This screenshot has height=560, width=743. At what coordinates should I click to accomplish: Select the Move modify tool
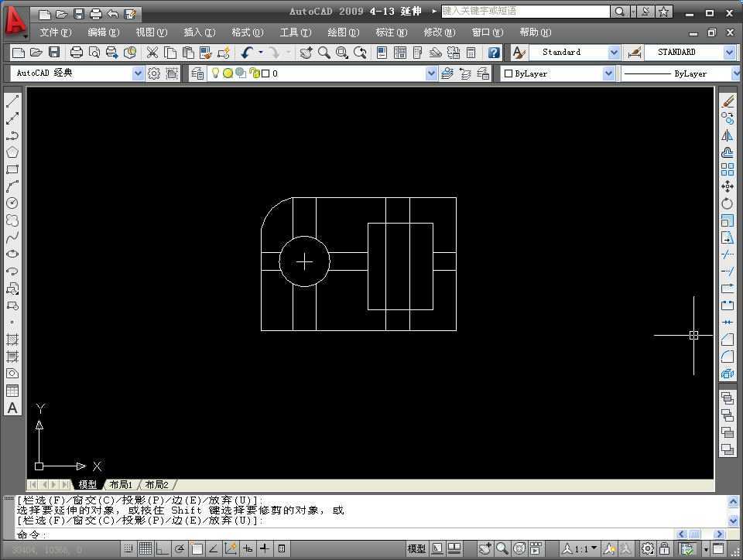point(728,186)
